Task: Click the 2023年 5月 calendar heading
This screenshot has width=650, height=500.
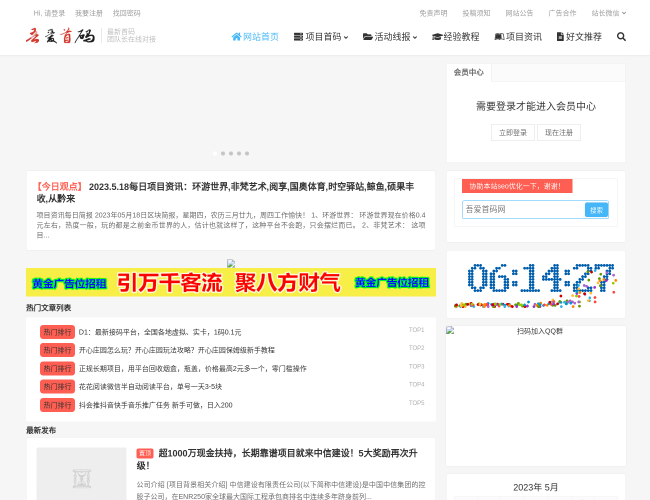Action: pos(536,488)
